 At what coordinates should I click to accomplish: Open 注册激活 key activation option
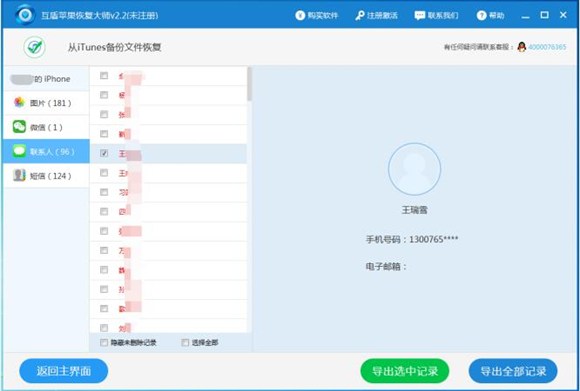376,15
